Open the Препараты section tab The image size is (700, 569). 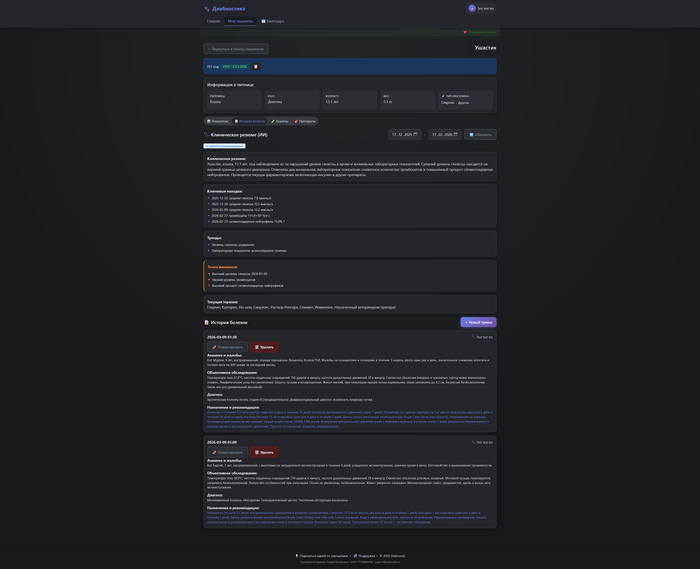click(305, 121)
